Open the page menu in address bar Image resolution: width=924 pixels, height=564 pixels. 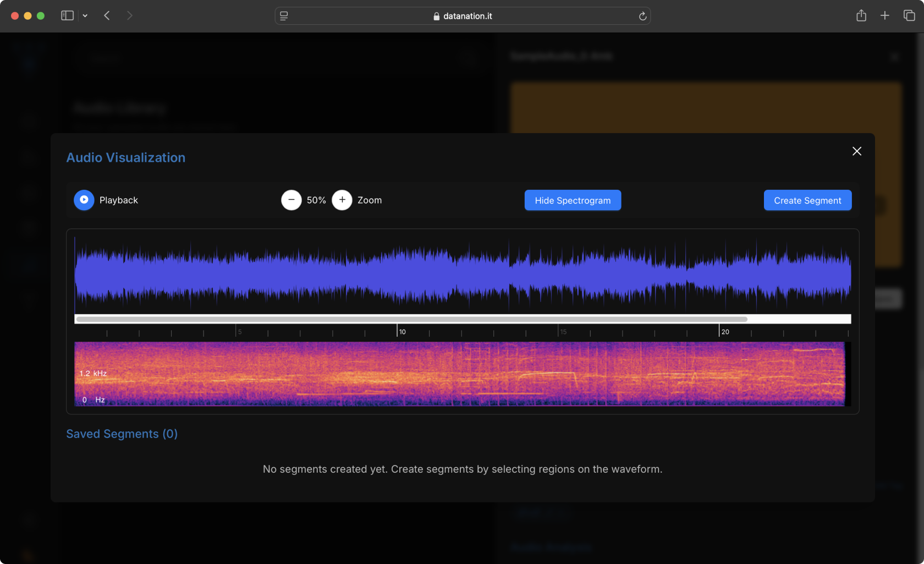[284, 16]
